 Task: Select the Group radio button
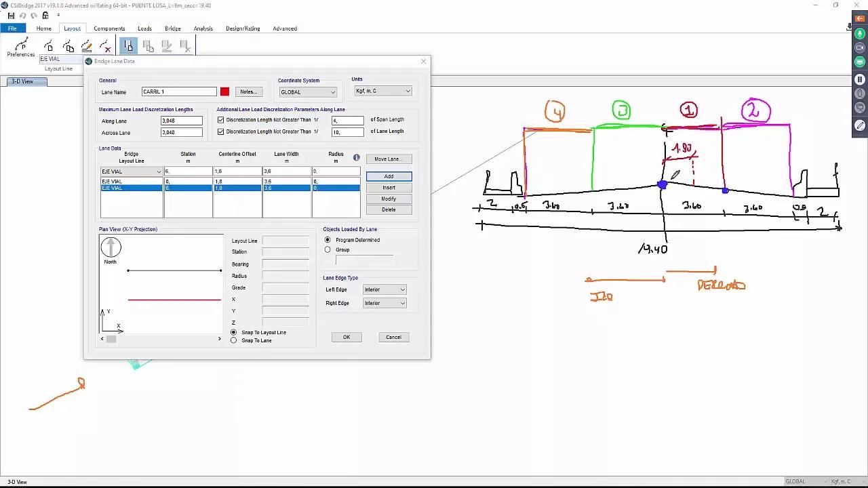pos(328,249)
